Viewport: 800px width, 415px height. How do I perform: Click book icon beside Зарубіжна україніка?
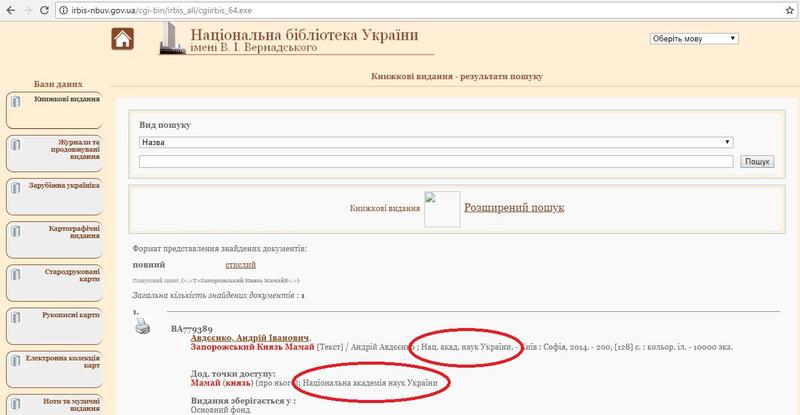16,188
